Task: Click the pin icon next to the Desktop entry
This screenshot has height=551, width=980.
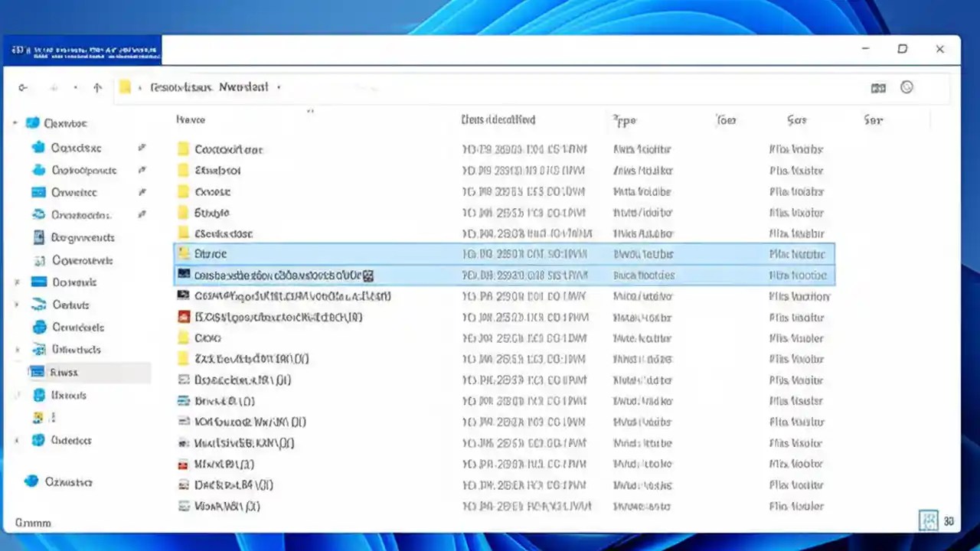Action: [142, 148]
